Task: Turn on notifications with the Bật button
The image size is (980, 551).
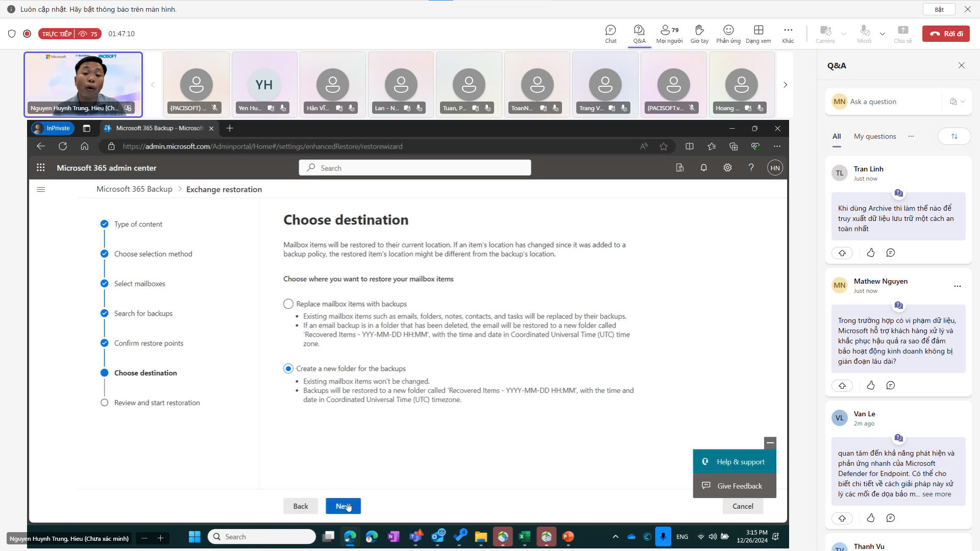Action: click(x=939, y=9)
